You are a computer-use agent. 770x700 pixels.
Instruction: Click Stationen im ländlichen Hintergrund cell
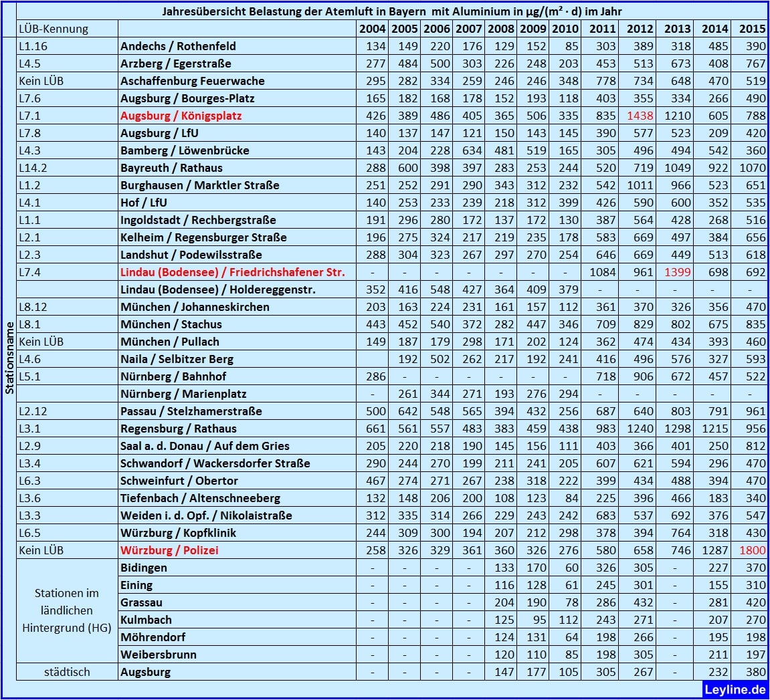pyautogui.click(x=68, y=610)
